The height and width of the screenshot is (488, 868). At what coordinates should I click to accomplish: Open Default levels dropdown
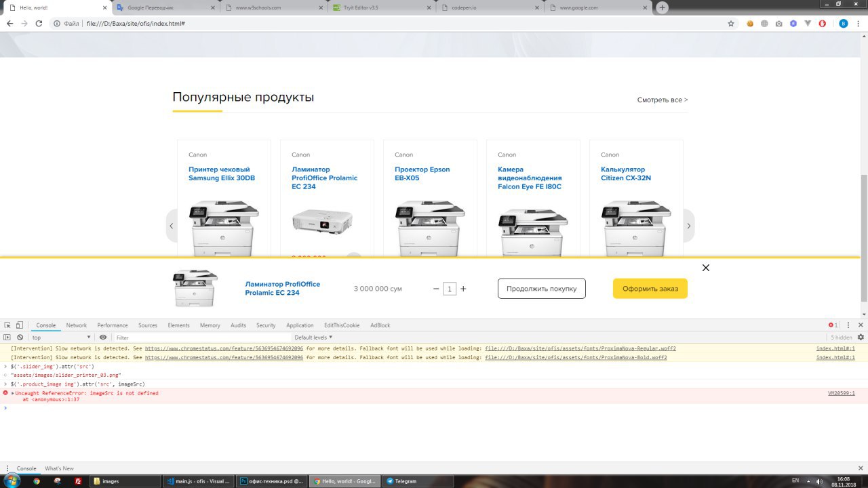[313, 337]
